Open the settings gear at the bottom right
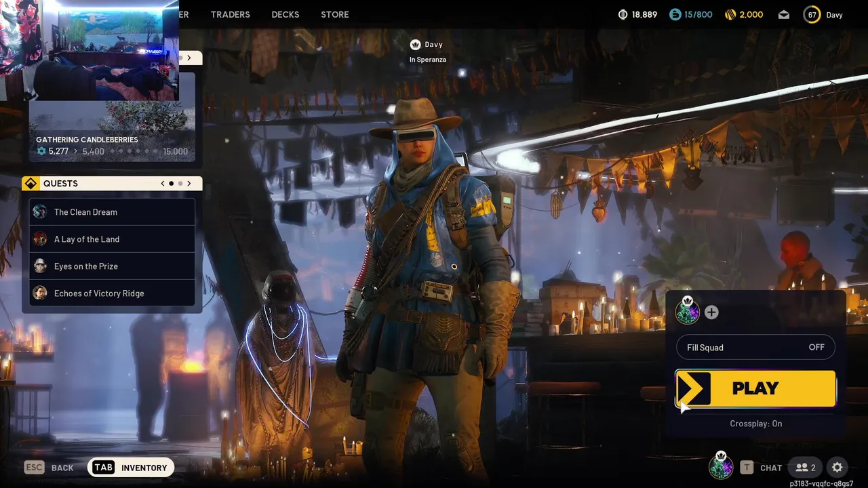The height and width of the screenshot is (488, 868). coord(837,467)
